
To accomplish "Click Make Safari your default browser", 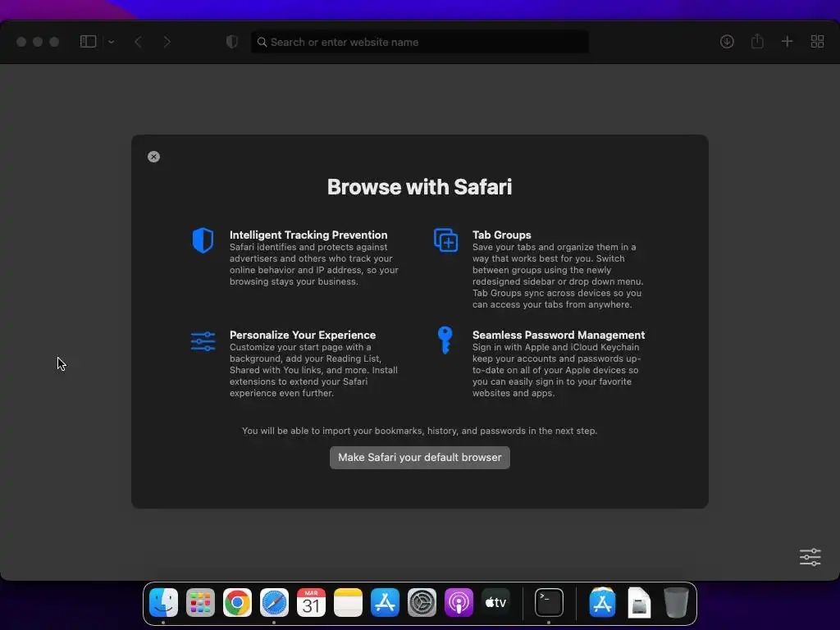I will 420,458.
